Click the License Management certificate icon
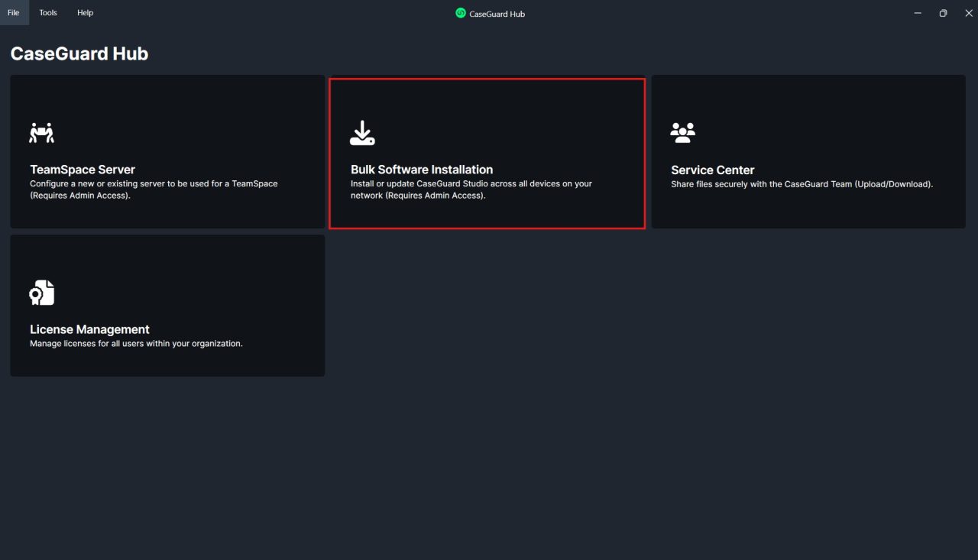This screenshot has height=560, width=978. (42, 293)
